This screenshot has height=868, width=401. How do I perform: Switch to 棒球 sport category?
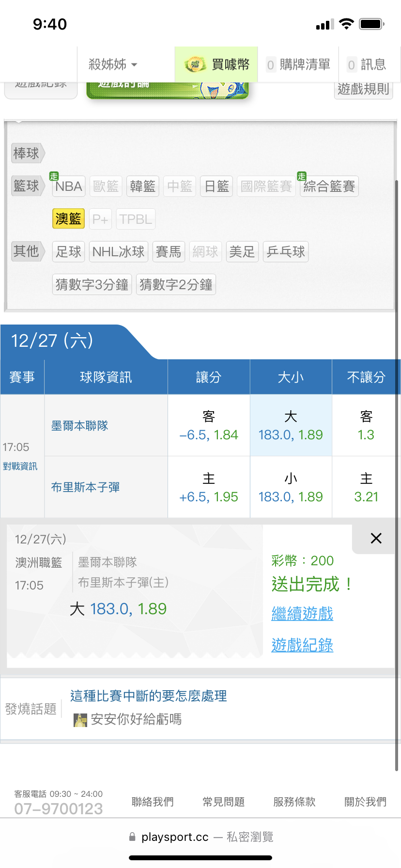tap(27, 154)
